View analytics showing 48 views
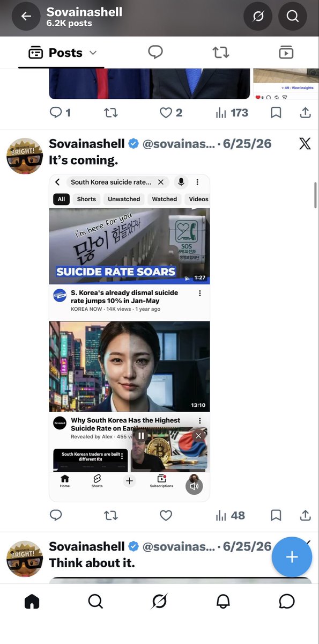The width and height of the screenshot is (319, 644). pos(230,515)
